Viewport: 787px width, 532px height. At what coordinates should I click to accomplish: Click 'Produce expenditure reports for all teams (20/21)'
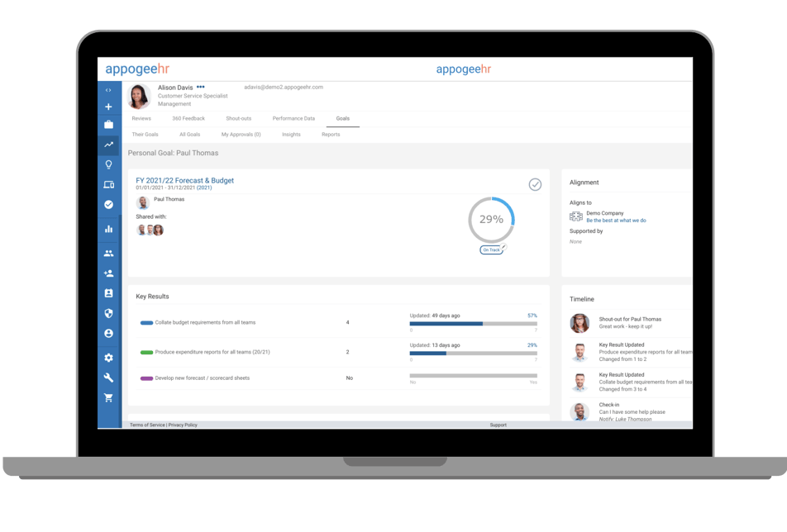click(212, 352)
